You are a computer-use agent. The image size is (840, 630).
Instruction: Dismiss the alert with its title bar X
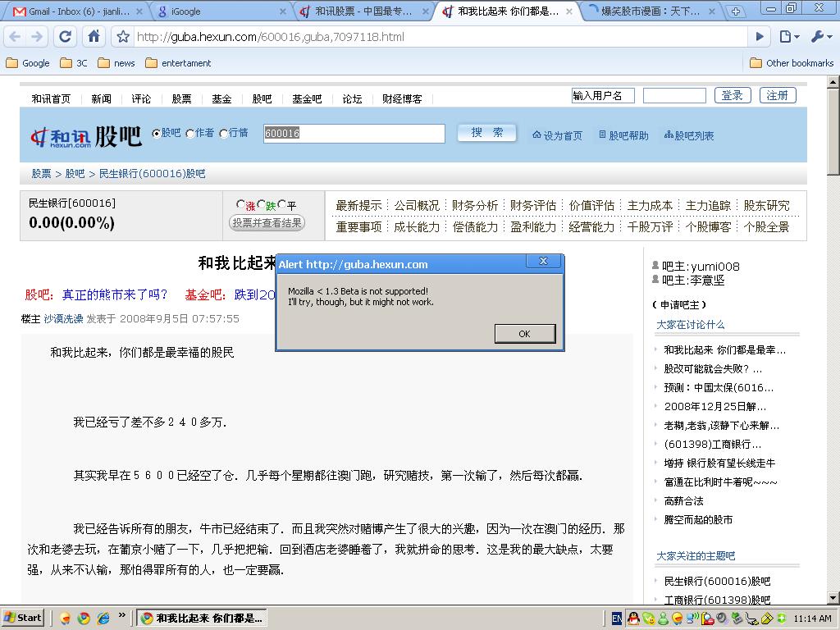pyautogui.click(x=543, y=262)
